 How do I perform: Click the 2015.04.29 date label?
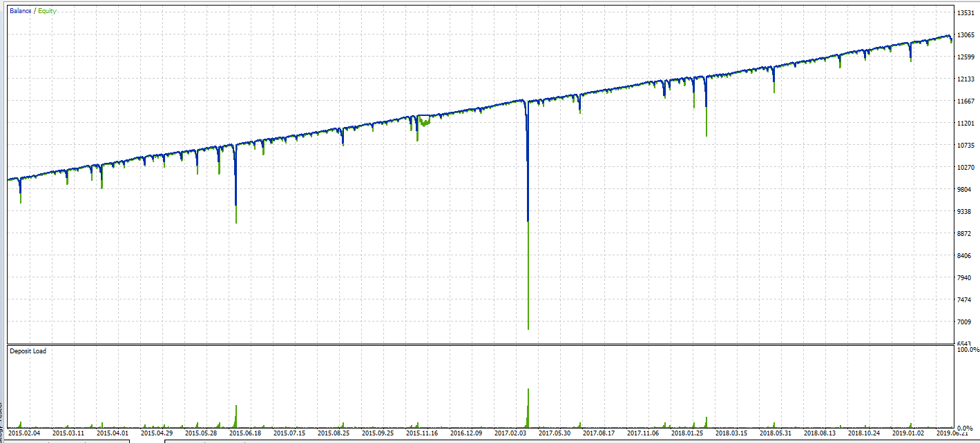click(x=157, y=433)
